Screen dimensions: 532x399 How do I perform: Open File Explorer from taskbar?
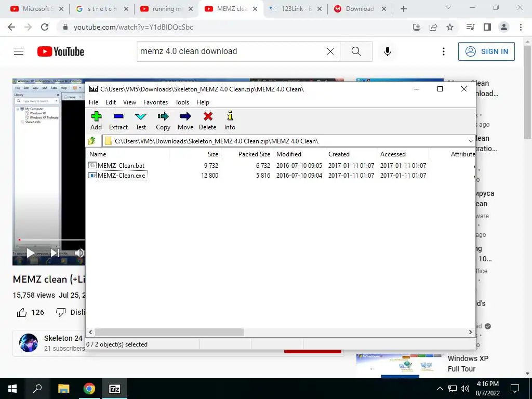tap(63, 389)
